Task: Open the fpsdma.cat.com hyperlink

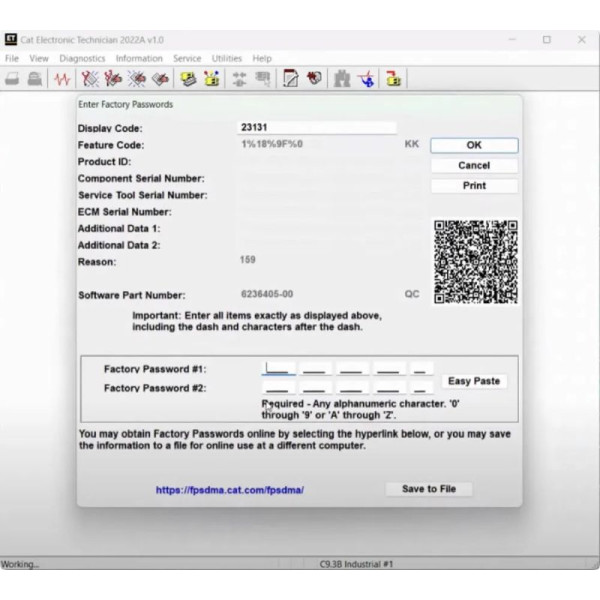Action: tap(230, 490)
